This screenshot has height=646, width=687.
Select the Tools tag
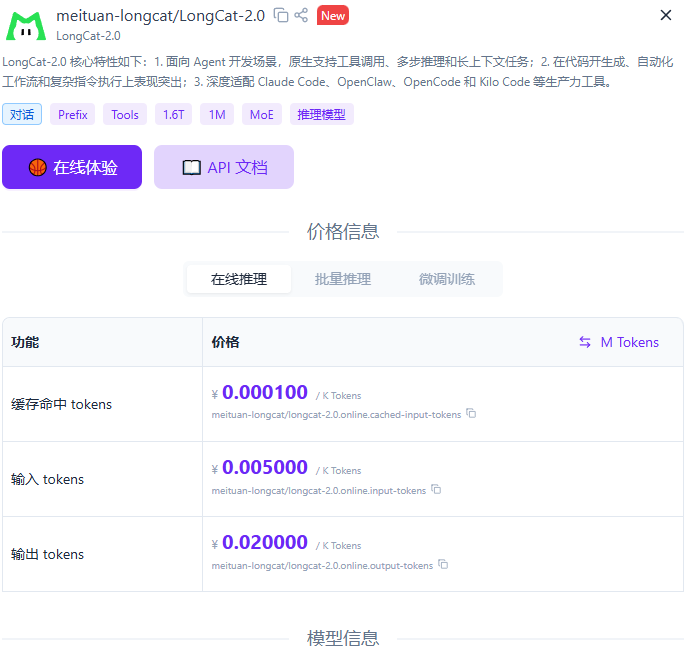tap(125, 114)
